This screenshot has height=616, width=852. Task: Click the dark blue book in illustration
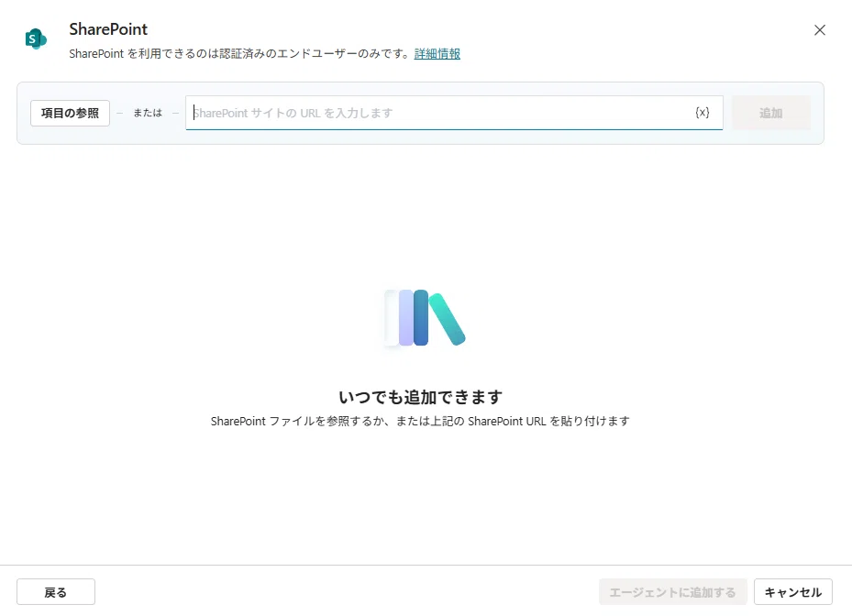coord(421,317)
